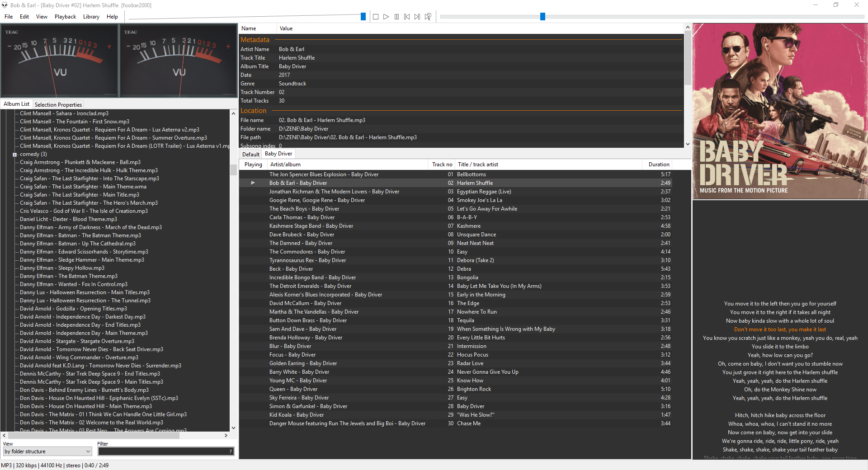Click the File path value in Location
868x470 pixels.
click(348, 137)
